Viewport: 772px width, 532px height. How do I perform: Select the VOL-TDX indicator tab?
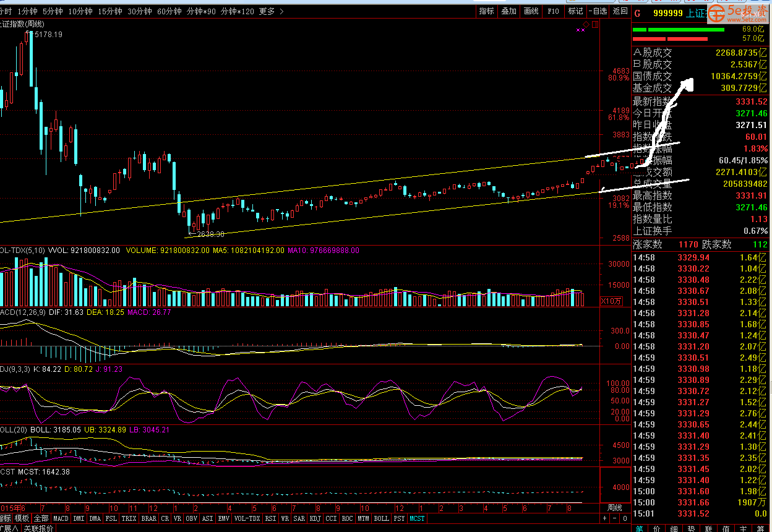point(247,518)
